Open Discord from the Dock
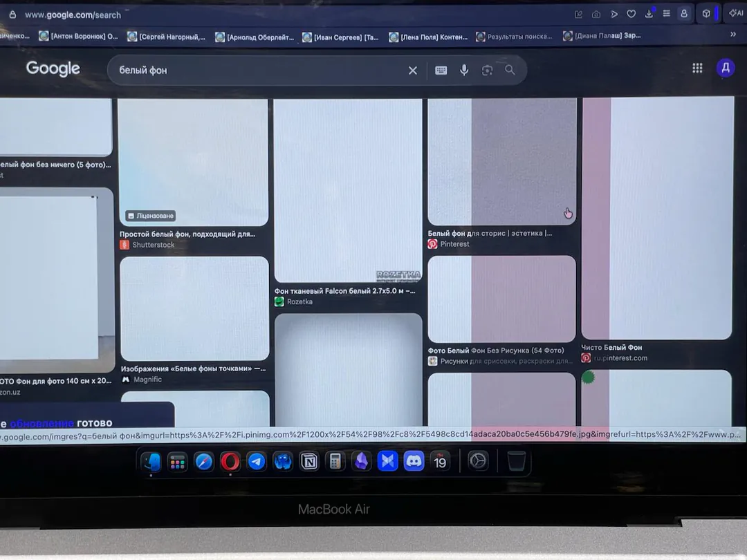The height and width of the screenshot is (560, 747). (414, 461)
